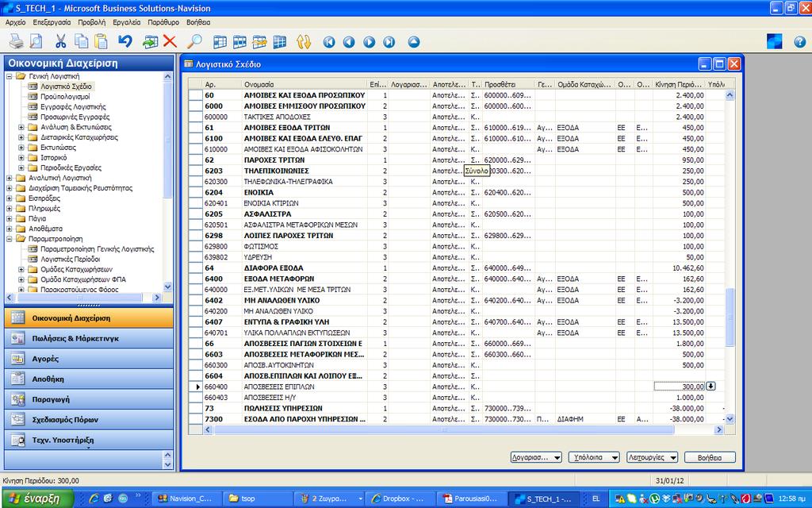
Task: Click the Αγορές module icon
Action: point(17,359)
